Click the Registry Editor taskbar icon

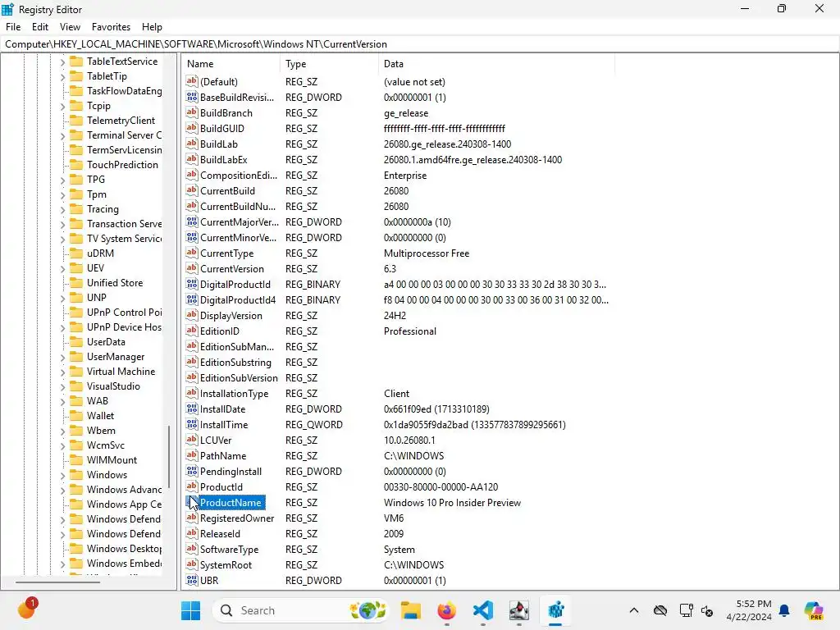555,610
